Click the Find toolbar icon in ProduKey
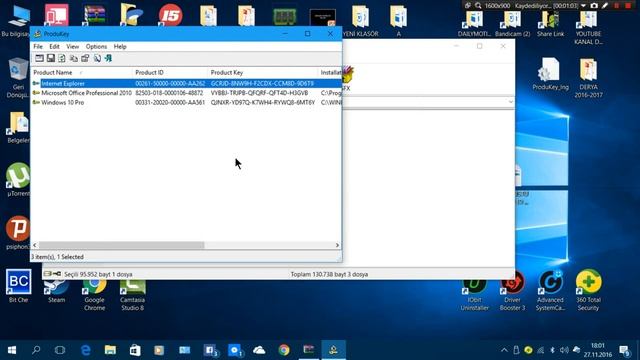This screenshot has height=360, width=640. coord(97,58)
